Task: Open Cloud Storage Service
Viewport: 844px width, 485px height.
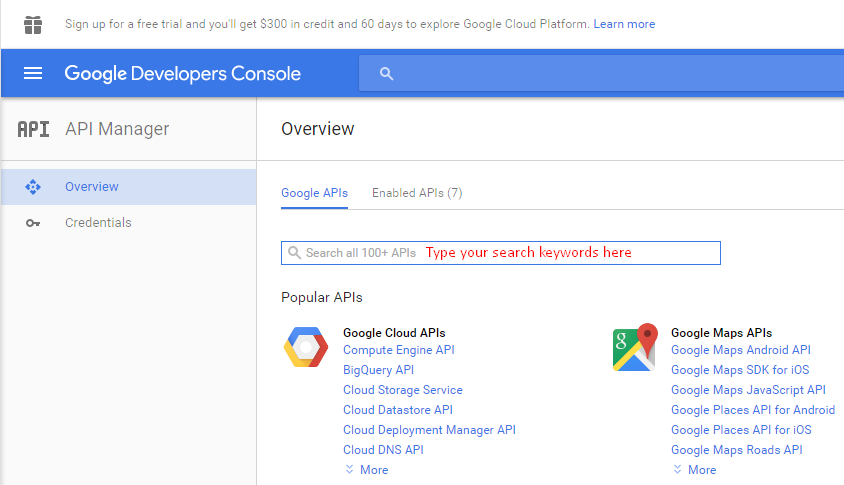Action: (403, 390)
